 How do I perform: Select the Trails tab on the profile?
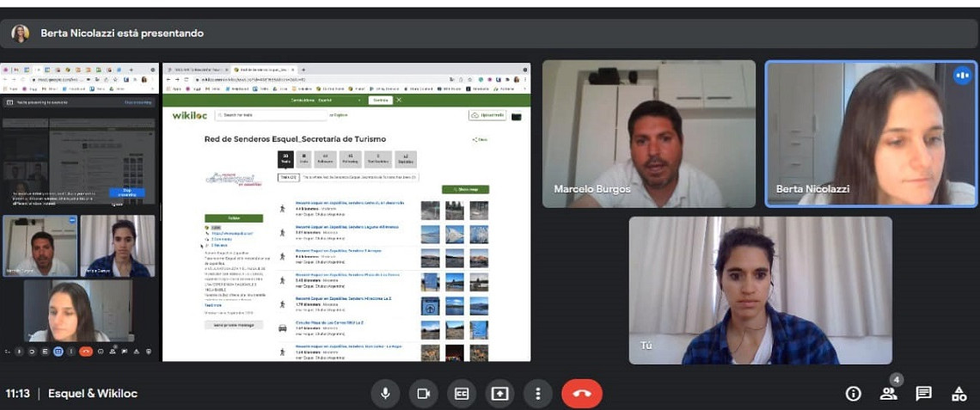[x=285, y=159]
